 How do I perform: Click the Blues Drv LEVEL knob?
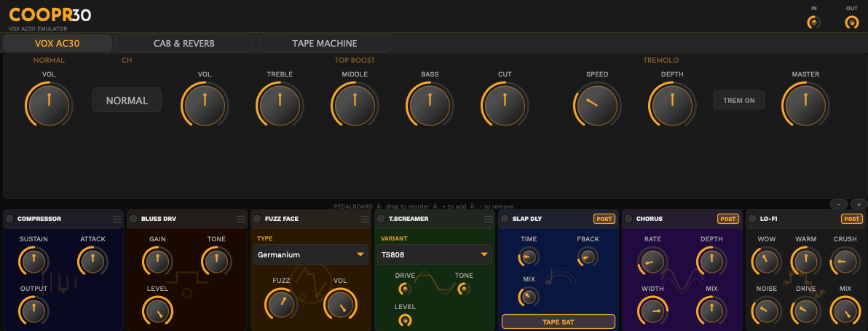click(158, 311)
